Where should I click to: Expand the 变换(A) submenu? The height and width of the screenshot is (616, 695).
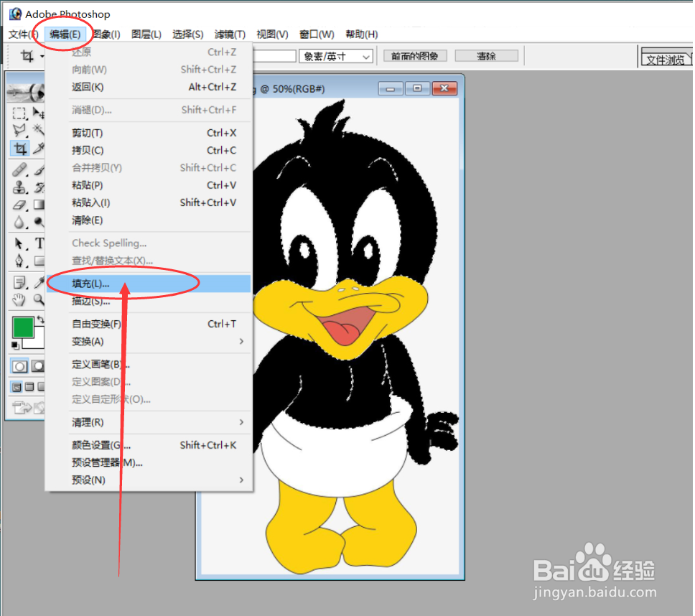pos(241,341)
